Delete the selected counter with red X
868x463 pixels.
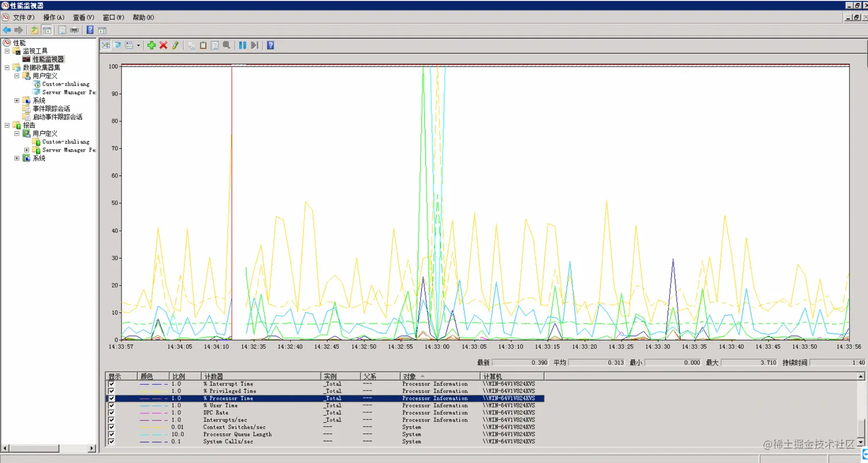point(164,45)
